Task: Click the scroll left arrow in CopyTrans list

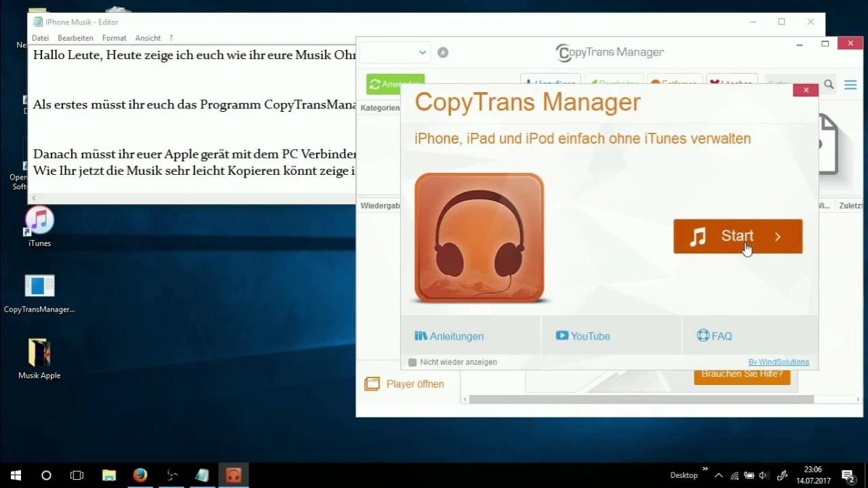Action: tap(465, 399)
